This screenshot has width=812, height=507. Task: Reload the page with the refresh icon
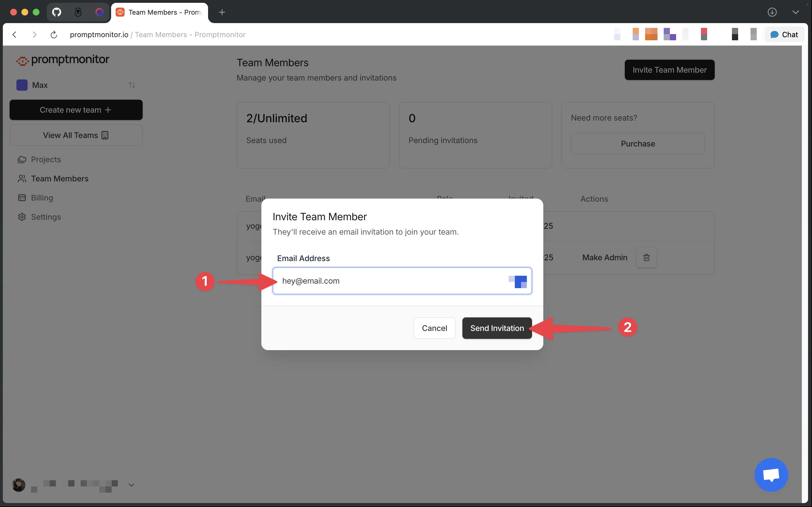tap(54, 35)
